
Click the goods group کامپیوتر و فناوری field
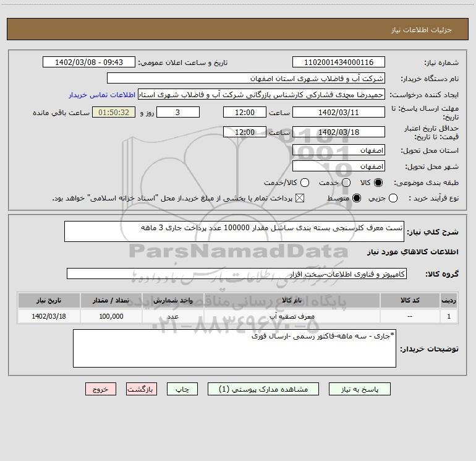(237, 274)
